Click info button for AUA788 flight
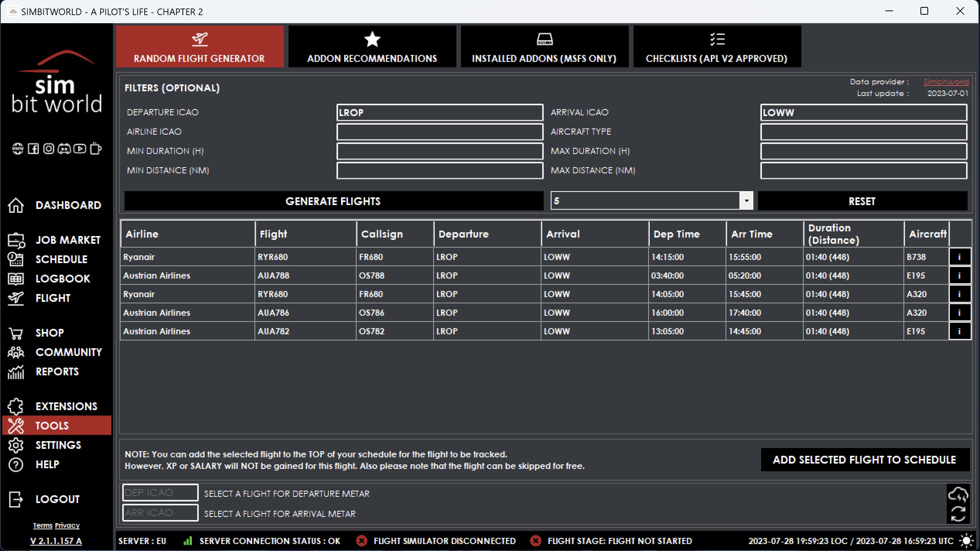Image resolution: width=980 pixels, height=551 pixels. pos(959,275)
